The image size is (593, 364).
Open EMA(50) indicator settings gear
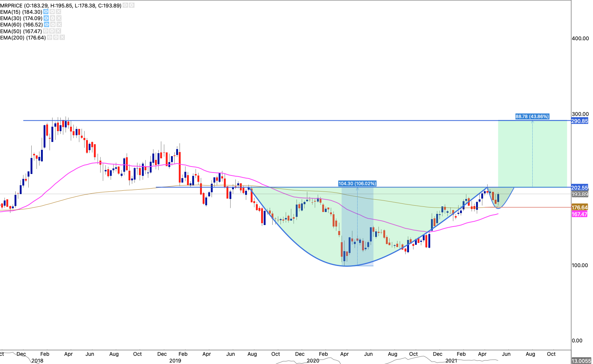tap(52, 31)
